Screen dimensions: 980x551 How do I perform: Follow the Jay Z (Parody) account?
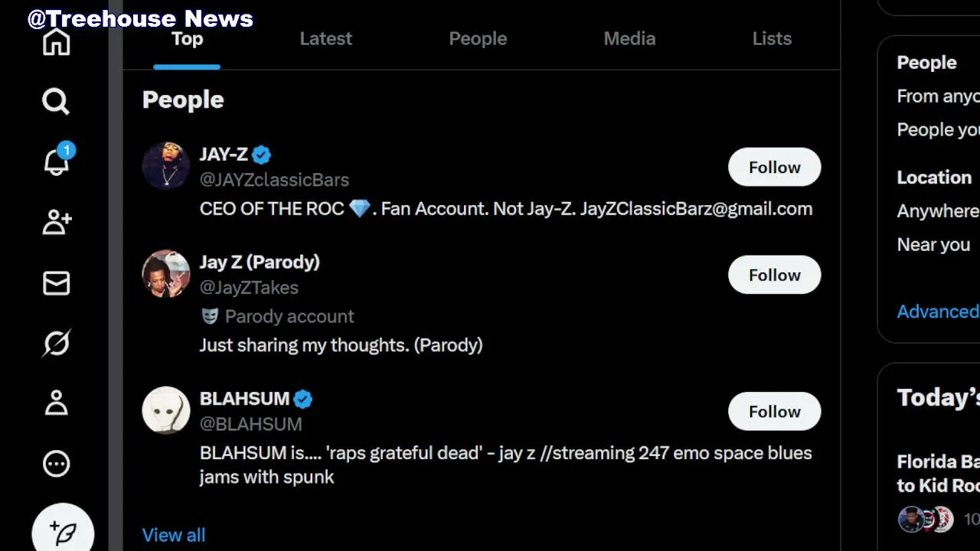774,275
